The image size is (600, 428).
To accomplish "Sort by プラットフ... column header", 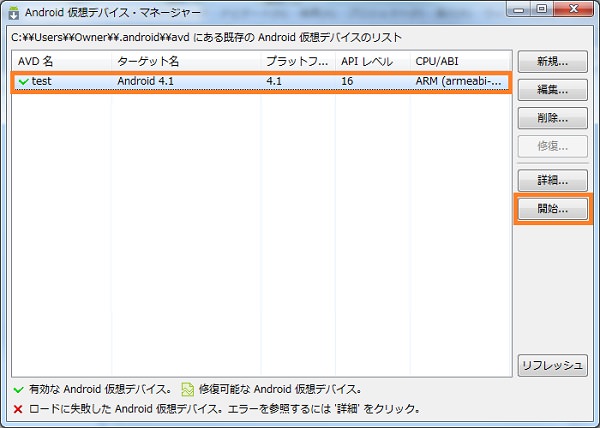I will tap(298, 61).
